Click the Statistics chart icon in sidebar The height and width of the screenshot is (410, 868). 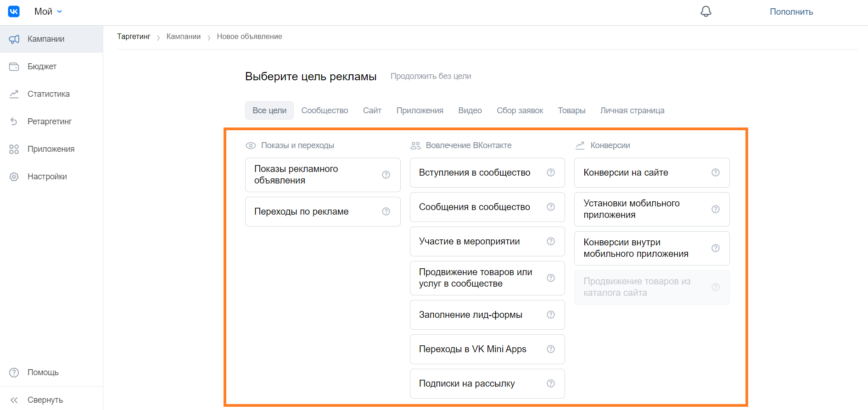14,94
